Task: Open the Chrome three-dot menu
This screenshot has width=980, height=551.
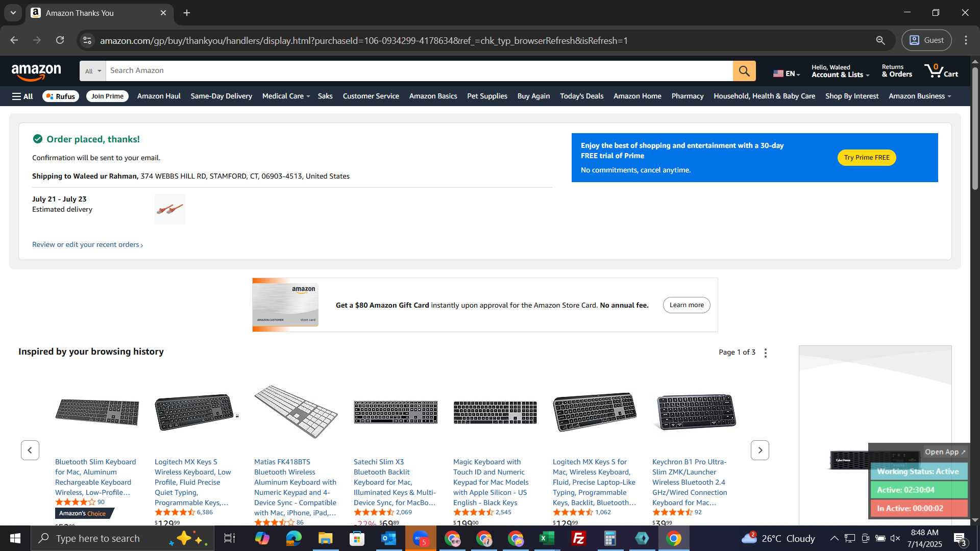Action: (966, 40)
